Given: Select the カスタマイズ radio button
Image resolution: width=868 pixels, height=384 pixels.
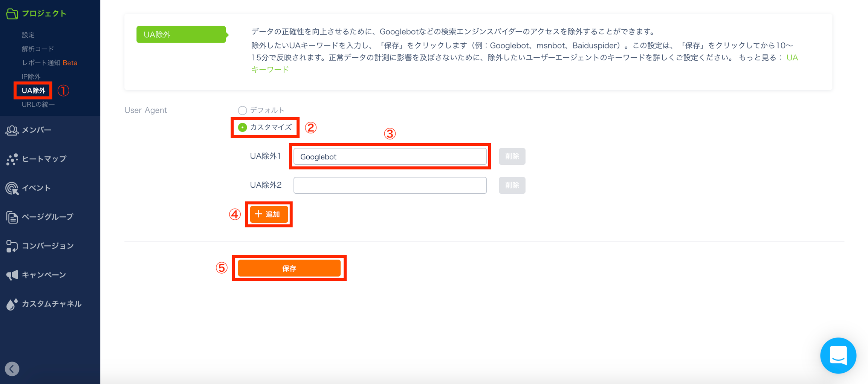Looking at the screenshot, I should tap(242, 127).
